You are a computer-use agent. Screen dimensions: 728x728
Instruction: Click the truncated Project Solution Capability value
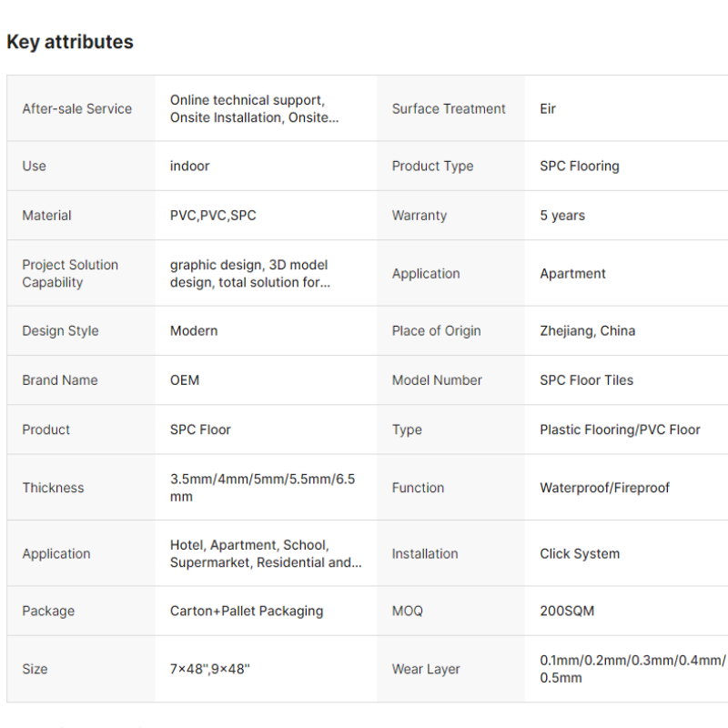coord(249,274)
